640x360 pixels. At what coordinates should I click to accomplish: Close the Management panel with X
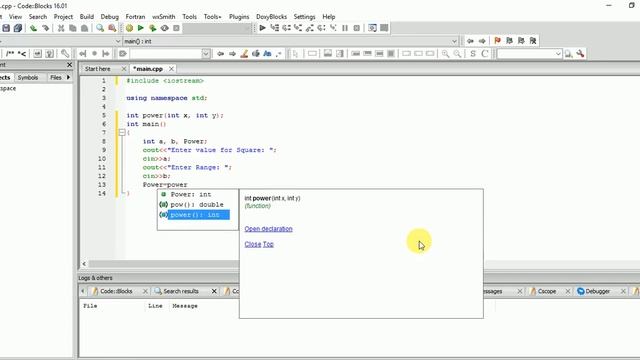tap(69, 65)
